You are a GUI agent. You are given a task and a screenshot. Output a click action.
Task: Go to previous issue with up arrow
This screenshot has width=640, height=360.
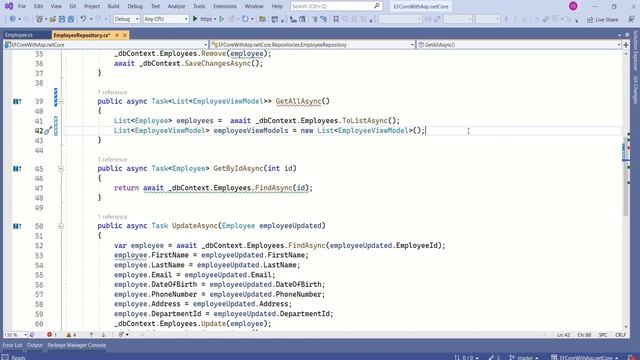(x=91, y=335)
